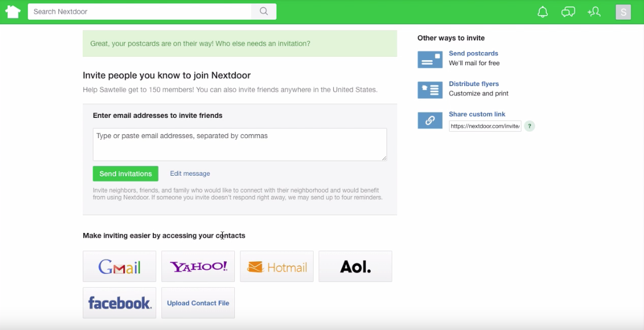This screenshot has height=330, width=644.
Task: Open the notifications bell
Action: 543,12
